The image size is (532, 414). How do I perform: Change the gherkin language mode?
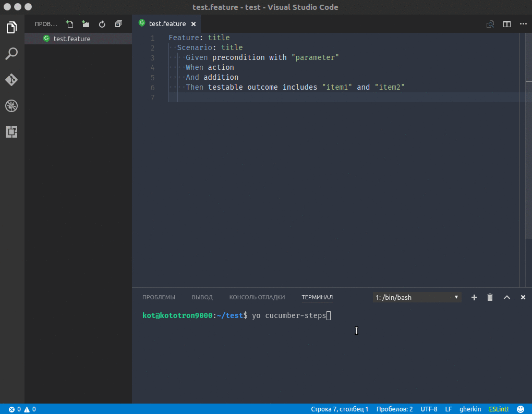click(x=470, y=409)
